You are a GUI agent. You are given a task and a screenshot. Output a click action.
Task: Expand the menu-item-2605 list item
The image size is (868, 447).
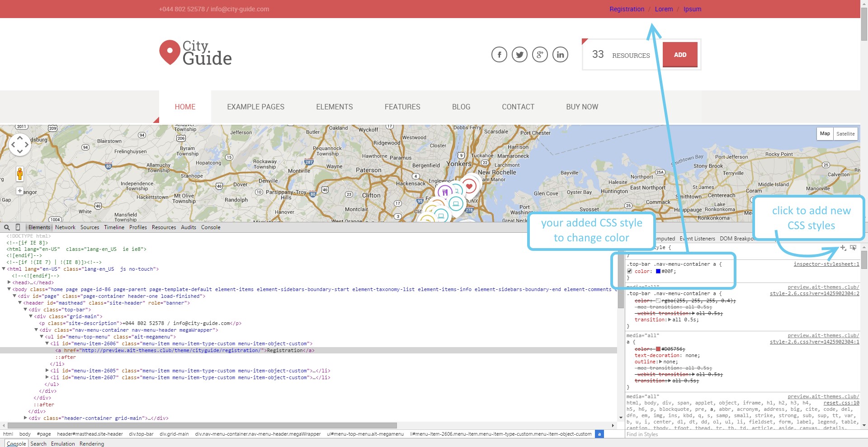[x=48, y=371]
